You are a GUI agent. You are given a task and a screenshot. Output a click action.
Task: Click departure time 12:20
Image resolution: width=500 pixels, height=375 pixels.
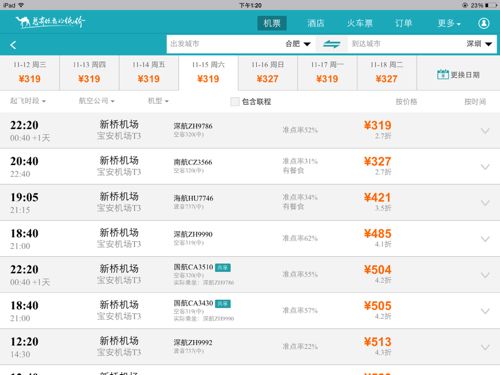click(x=24, y=341)
